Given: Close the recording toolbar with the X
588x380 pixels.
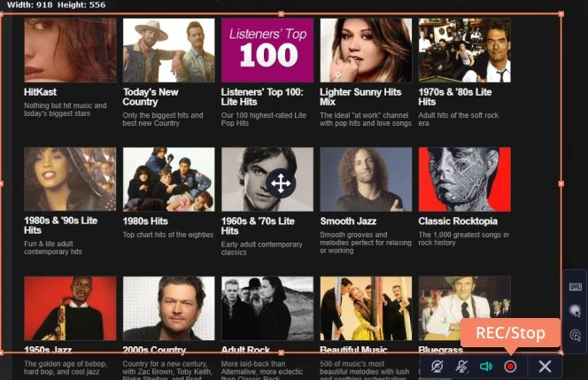Looking at the screenshot, I should pyautogui.click(x=545, y=366).
